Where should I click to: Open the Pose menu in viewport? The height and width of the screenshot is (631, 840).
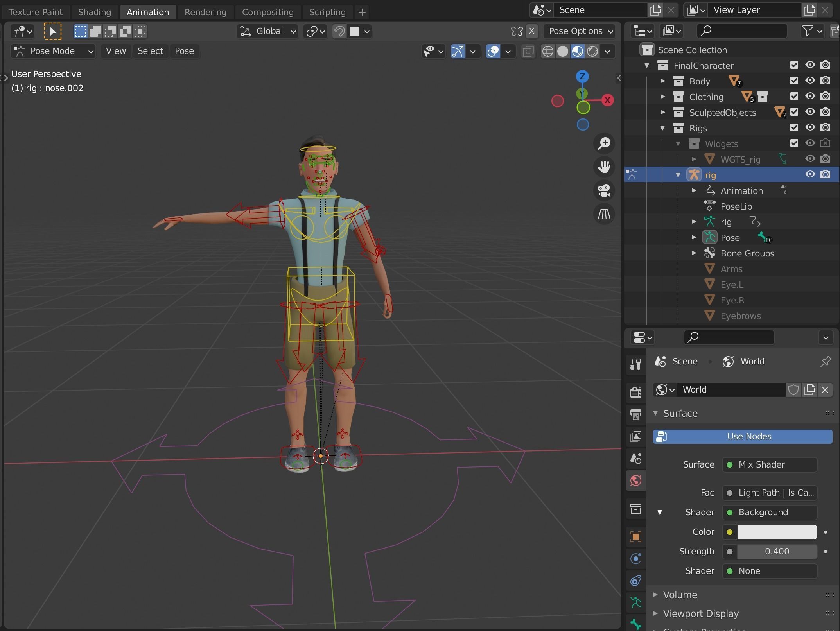point(184,51)
